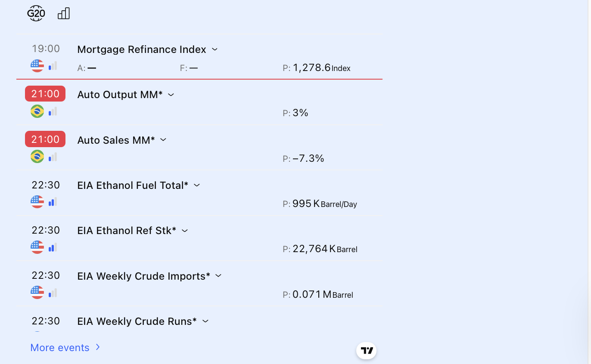Click the Brazil flag beside Auto Sales
This screenshot has width=591, height=364.
click(x=37, y=157)
